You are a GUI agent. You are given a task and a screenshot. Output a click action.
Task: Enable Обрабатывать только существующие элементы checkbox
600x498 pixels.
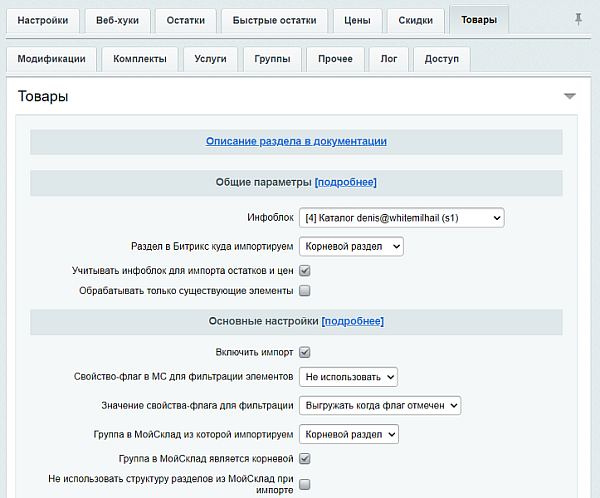[x=305, y=291]
